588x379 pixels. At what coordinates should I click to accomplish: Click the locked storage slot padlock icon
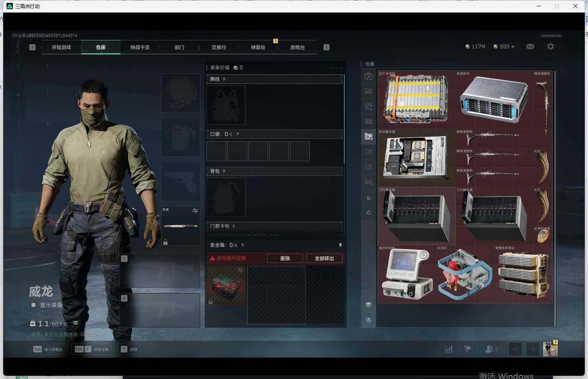(x=368, y=197)
